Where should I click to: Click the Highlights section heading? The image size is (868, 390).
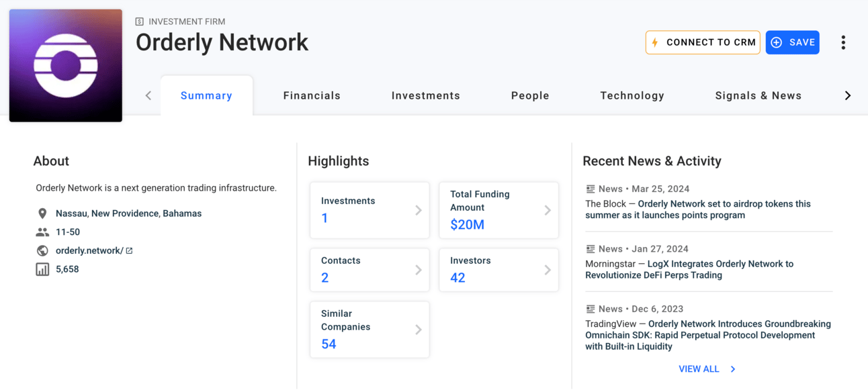[339, 161]
